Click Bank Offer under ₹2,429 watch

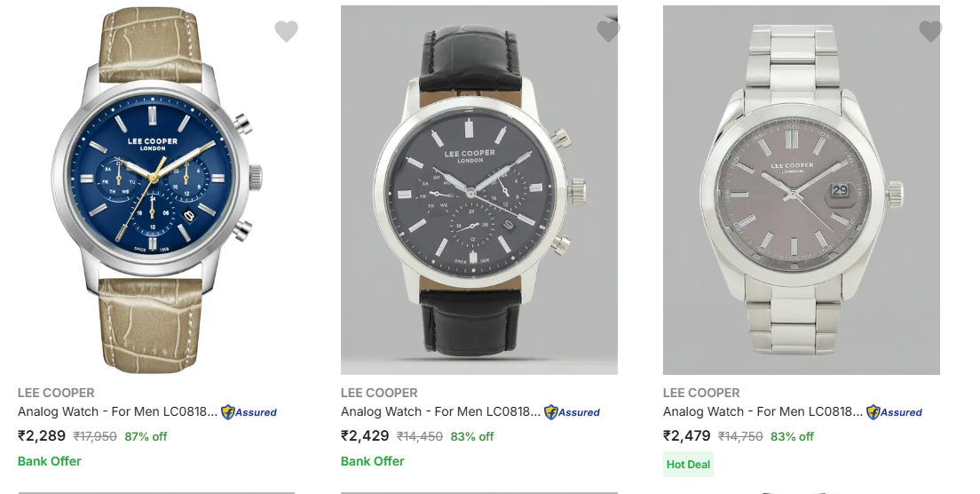tap(373, 461)
